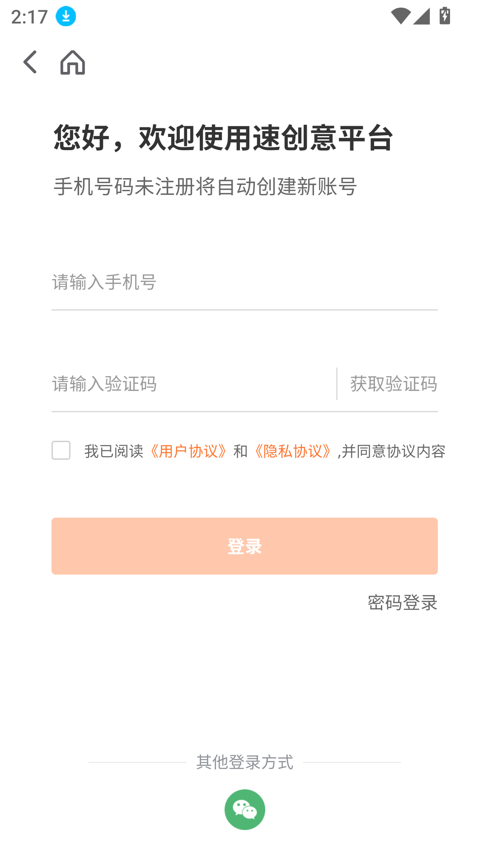Check the agreement checkbox
This screenshot has height=868, width=488.
(61, 450)
